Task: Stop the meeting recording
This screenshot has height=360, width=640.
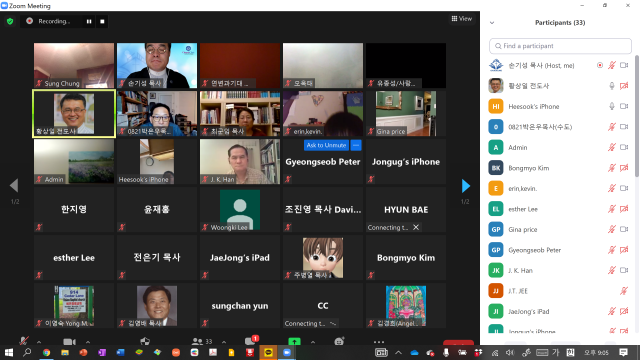Action: pos(102,21)
